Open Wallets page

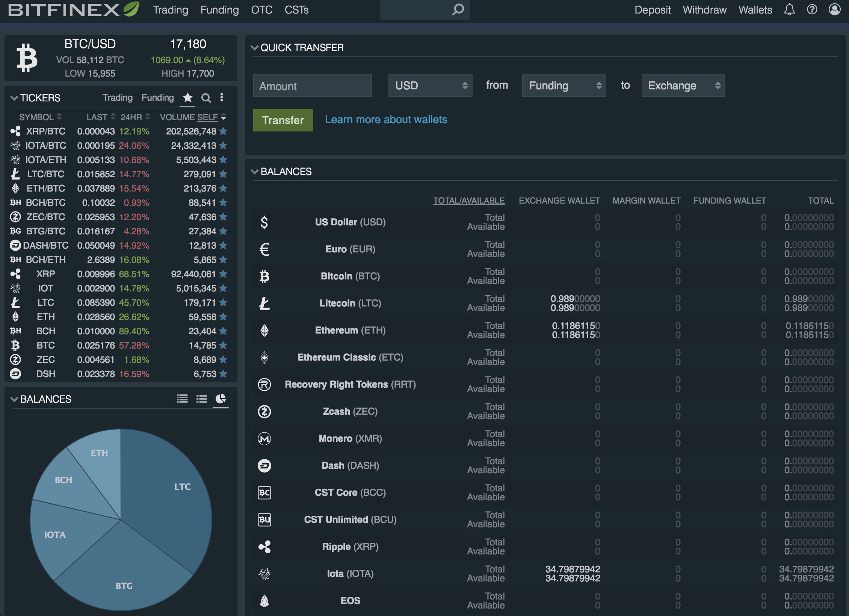[755, 10]
